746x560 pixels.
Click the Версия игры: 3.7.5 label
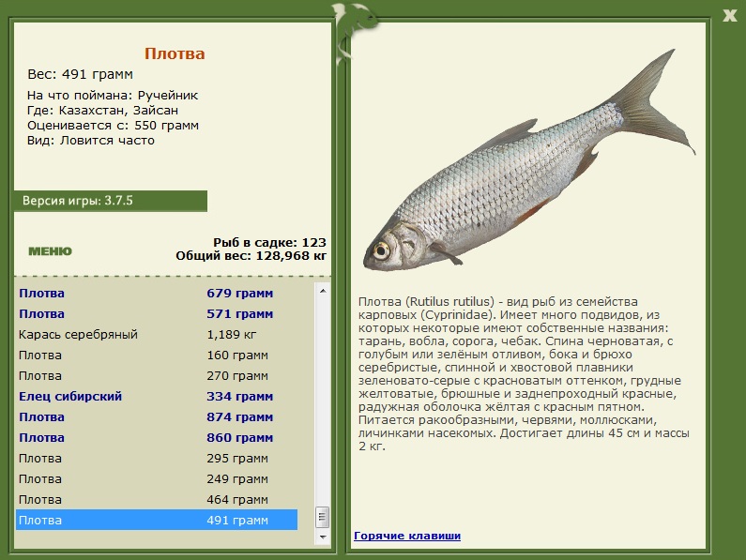(x=78, y=201)
